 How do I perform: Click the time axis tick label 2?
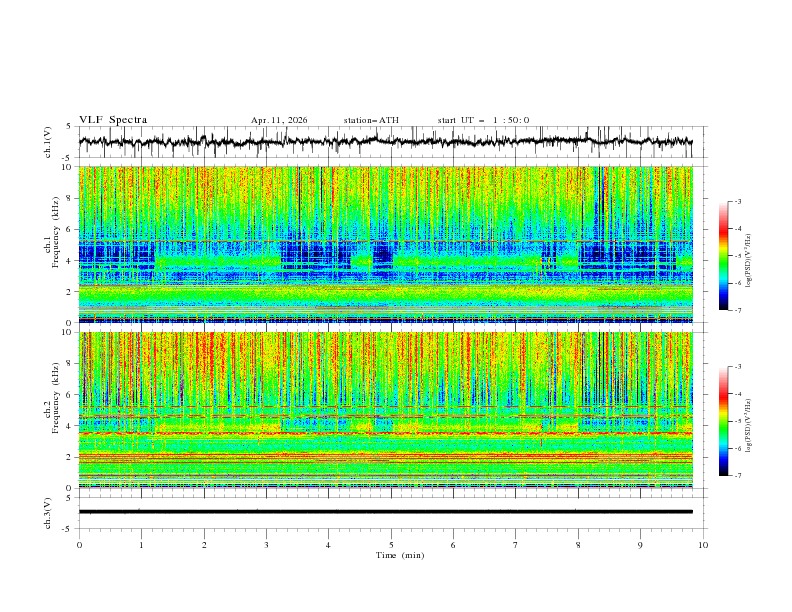click(204, 545)
